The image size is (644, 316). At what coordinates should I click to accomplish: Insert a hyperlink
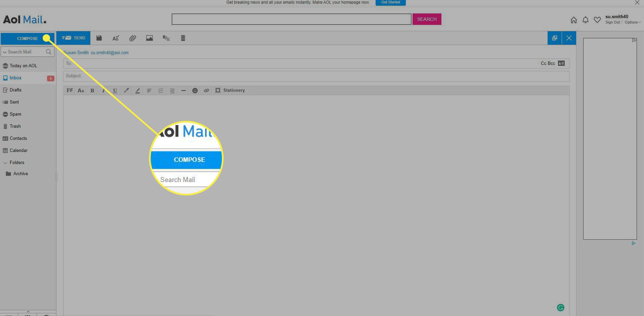click(206, 90)
